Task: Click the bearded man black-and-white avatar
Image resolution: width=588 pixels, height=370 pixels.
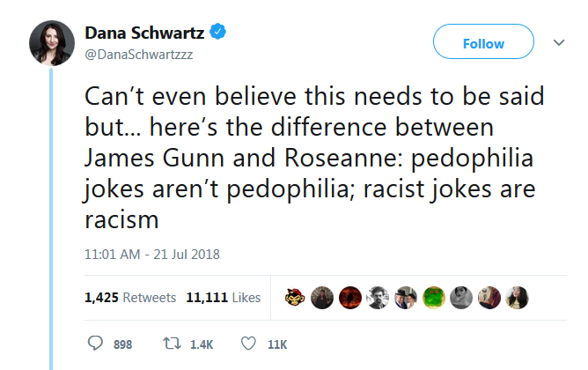Action: (x=379, y=298)
